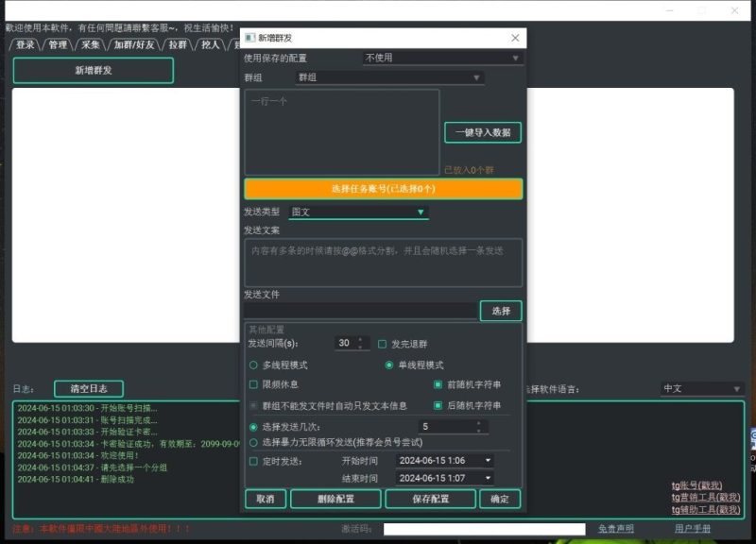Increase the 发送间隔 value with the up stepper
756x544 pixels.
(x=361, y=339)
